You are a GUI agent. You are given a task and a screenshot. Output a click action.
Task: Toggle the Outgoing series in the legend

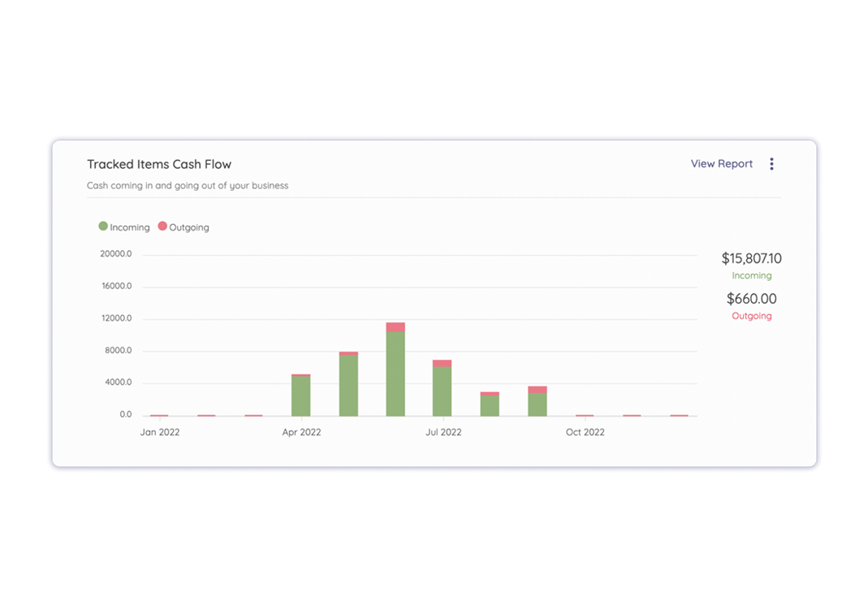click(x=184, y=227)
